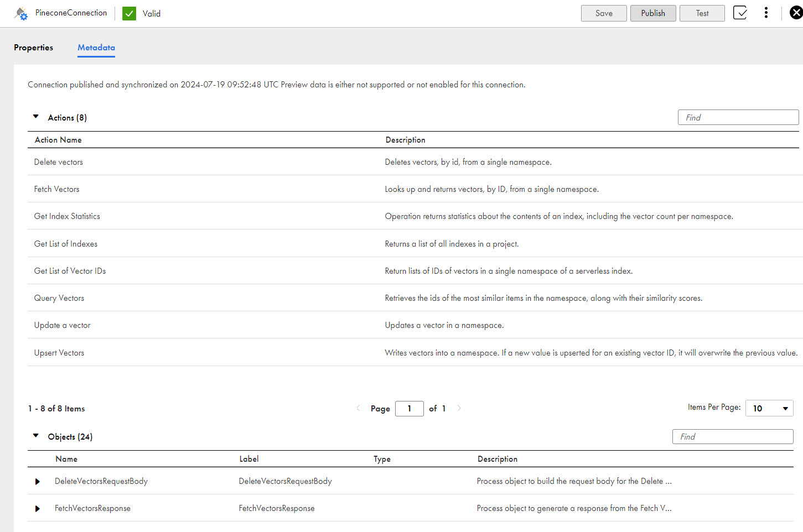Click the green Valid checkmark icon
The width and height of the screenshot is (803, 532).
[x=129, y=14]
